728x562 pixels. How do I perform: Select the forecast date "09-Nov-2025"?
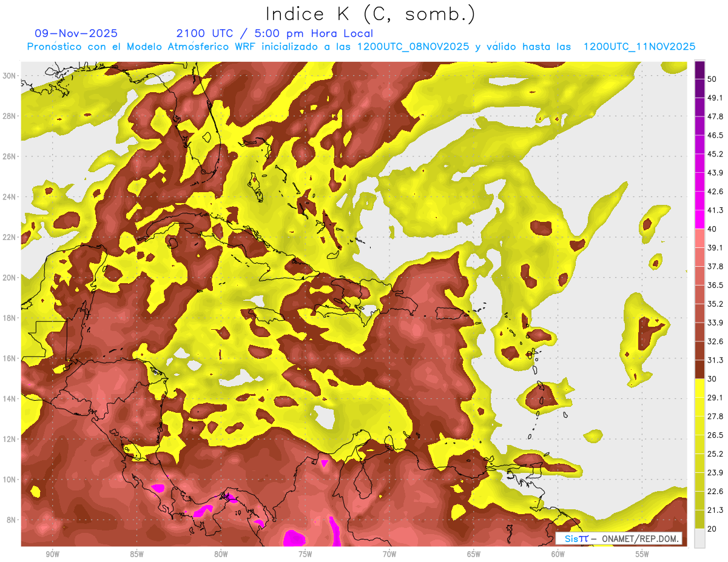[x=76, y=33]
